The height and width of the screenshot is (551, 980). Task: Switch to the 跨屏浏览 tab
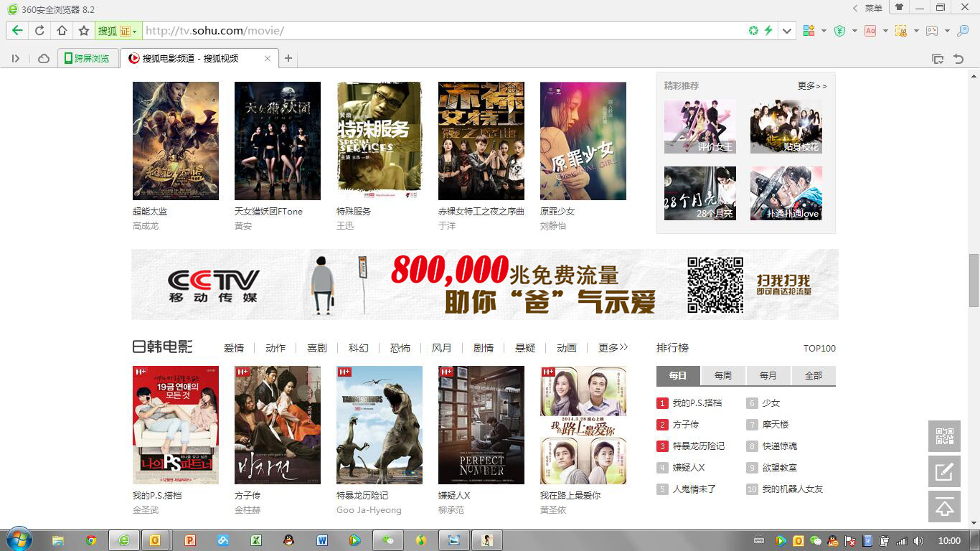pos(88,59)
